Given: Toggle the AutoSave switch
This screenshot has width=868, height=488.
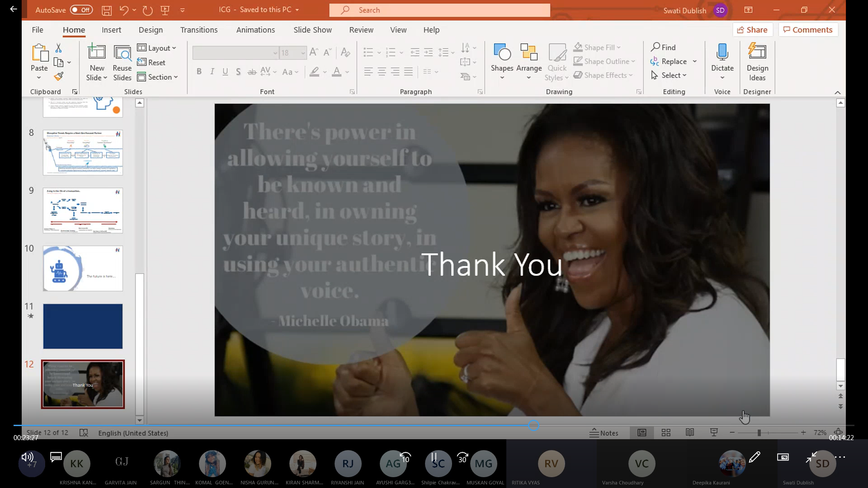Looking at the screenshot, I should coord(81,10).
